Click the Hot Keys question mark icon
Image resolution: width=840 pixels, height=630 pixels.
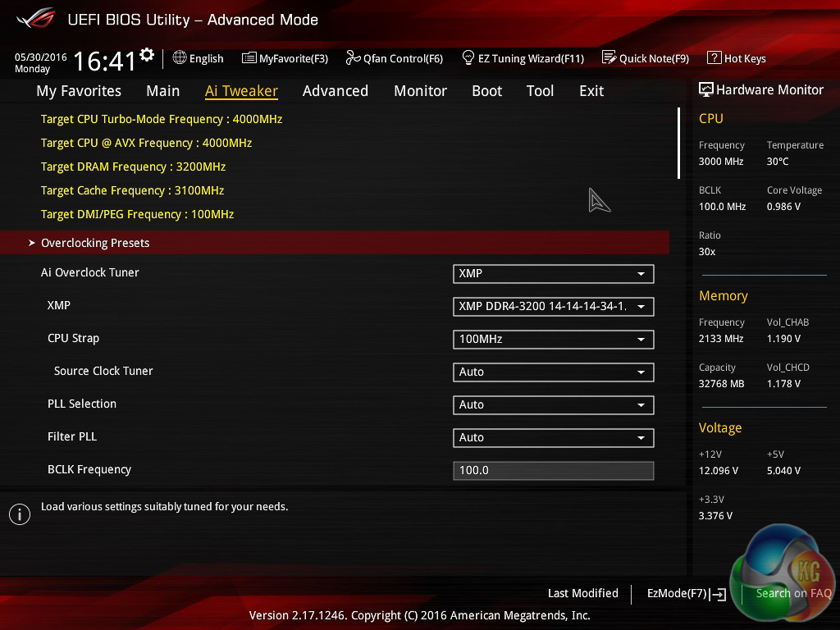[714, 58]
